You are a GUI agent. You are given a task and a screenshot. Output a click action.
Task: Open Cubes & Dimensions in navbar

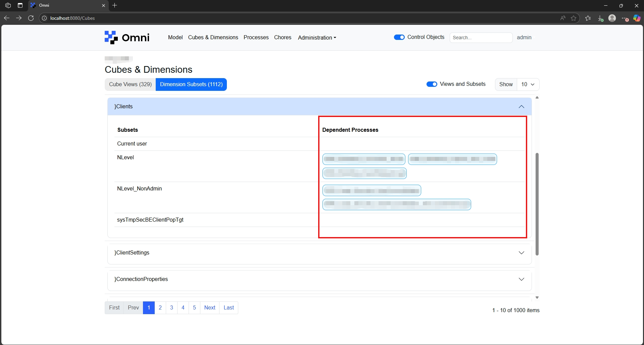pyautogui.click(x=213, y=38)
